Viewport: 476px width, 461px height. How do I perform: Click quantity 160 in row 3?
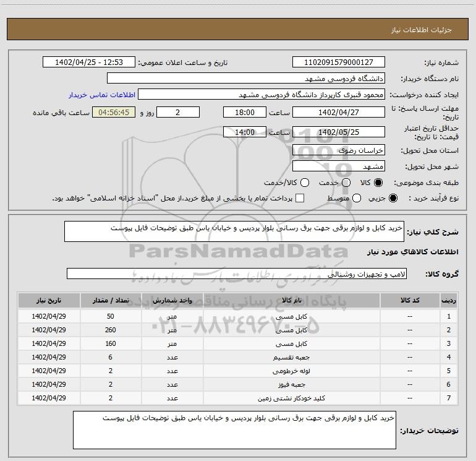(x=111, y=343)
